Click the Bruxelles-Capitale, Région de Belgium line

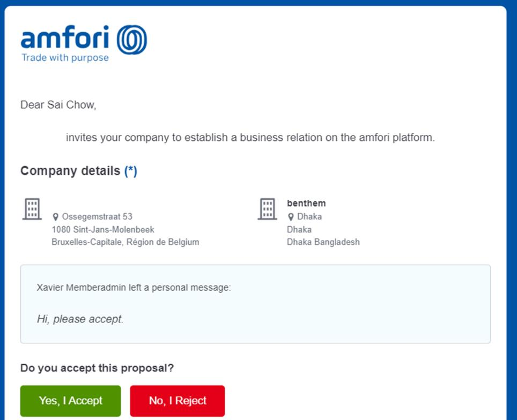pyautogui.click(x=125, y=242)
